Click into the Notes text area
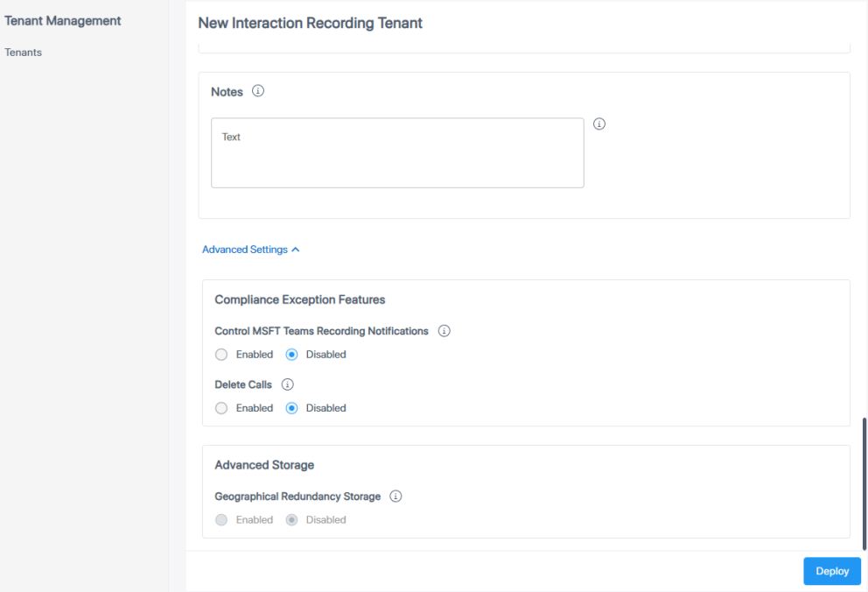The height and width of the screenshot is (592, 868). click(x=397, y=153)
